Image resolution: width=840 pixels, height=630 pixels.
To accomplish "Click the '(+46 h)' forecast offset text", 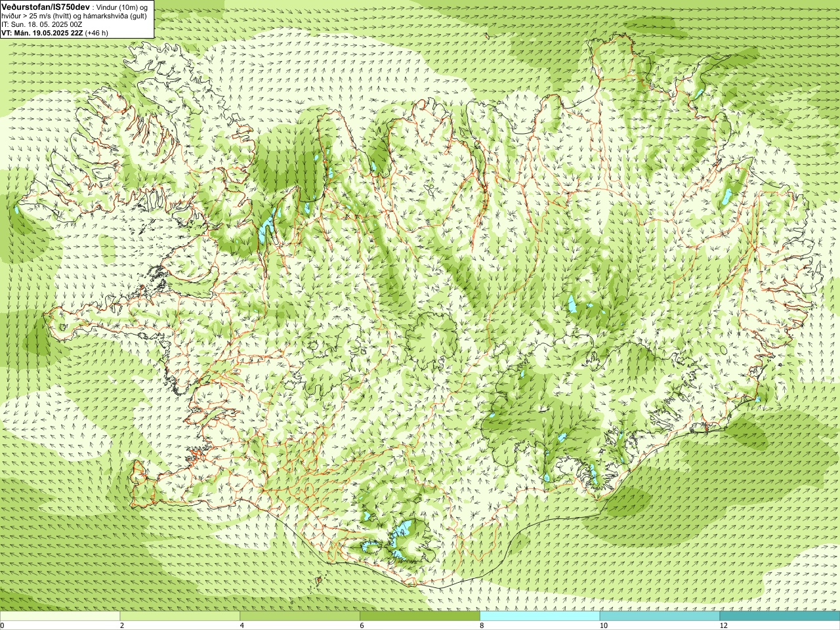I will tap(97, 33).
